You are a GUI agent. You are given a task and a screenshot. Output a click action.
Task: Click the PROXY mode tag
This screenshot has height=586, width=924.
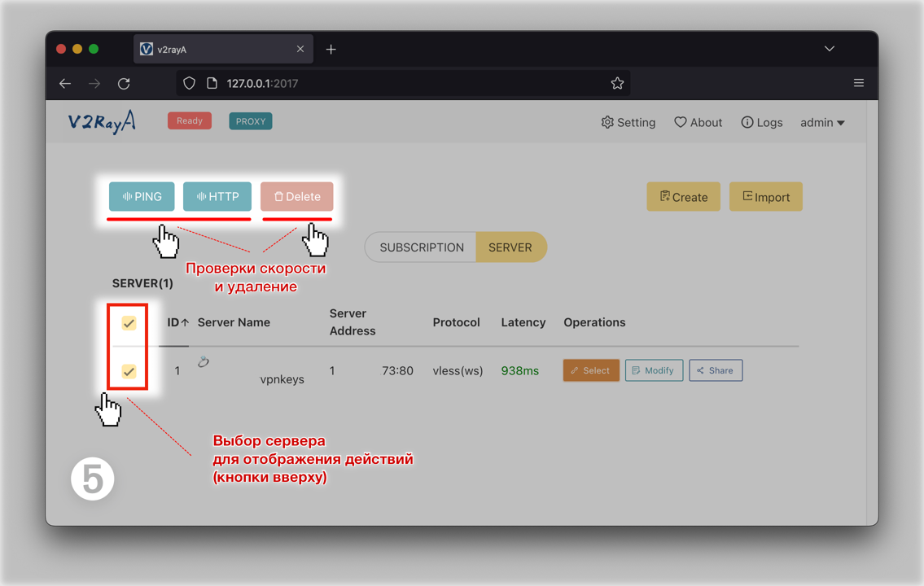click(251, 121)
